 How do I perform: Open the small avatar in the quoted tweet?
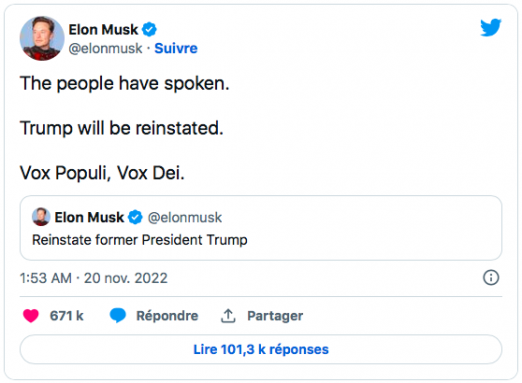coord(41,217)
